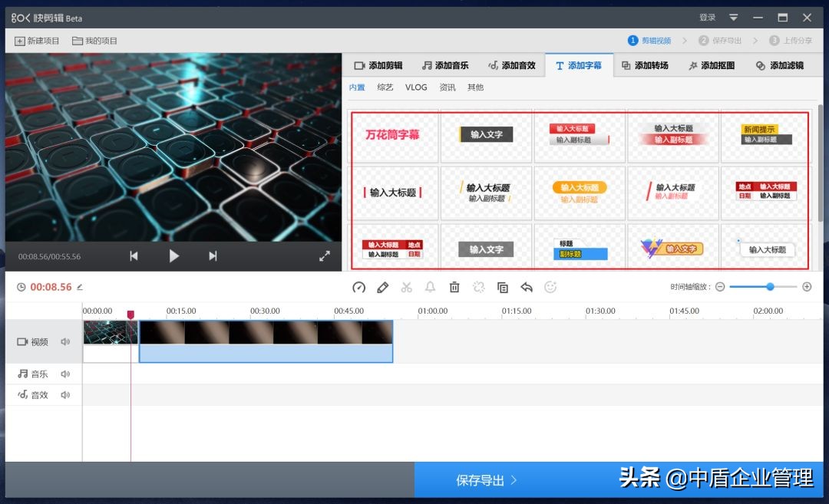This screenshot has width=829, height=504.
Task: Copy the clip with the duplicate icon
Action: click(502, 287)
